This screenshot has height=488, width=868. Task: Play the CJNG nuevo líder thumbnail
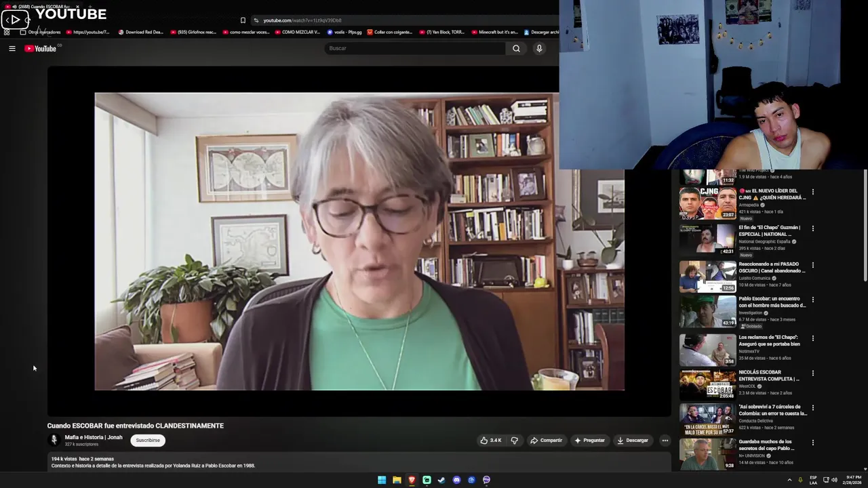pos(708,203)
